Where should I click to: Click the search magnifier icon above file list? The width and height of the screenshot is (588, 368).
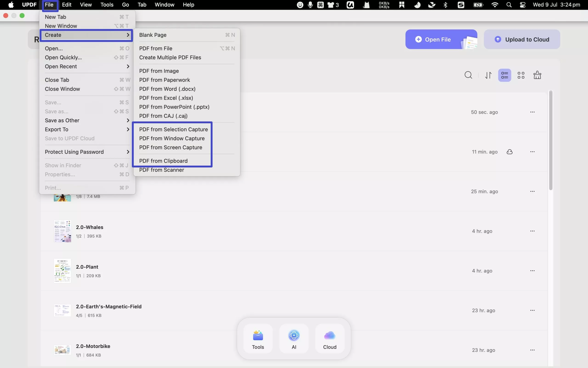[468, 75]
